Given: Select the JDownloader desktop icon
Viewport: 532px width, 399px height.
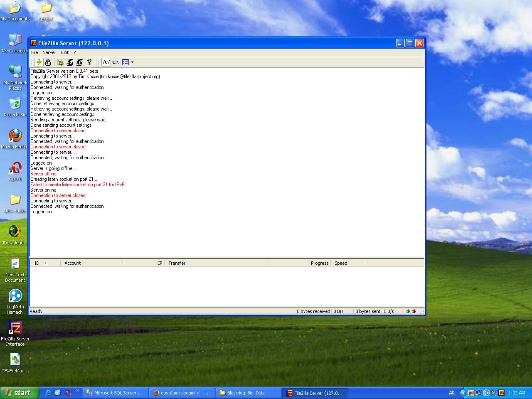Looking at the screenshot, I should coord(15,235).
